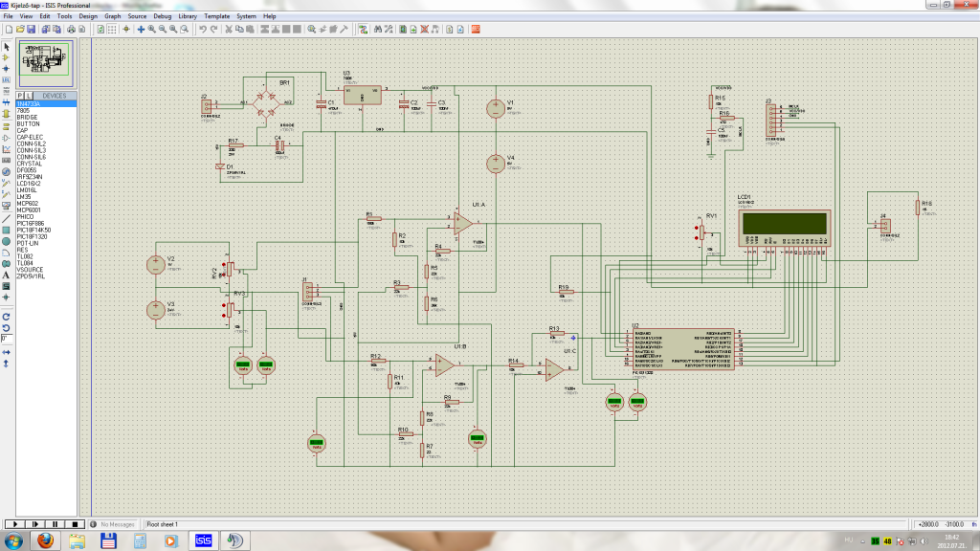
Task: Click the ISIS taskbar icon
Action: coord(203,540)
